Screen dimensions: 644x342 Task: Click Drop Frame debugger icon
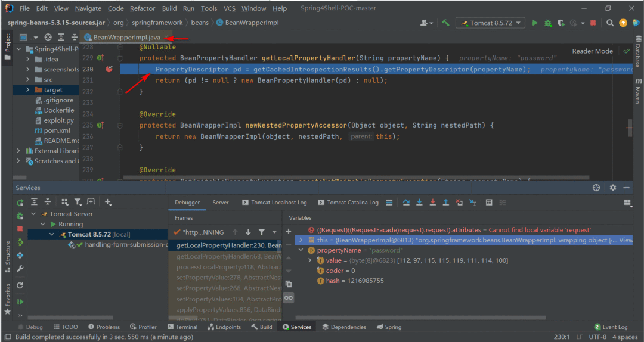pyautogui.click(x=459, y=203)
